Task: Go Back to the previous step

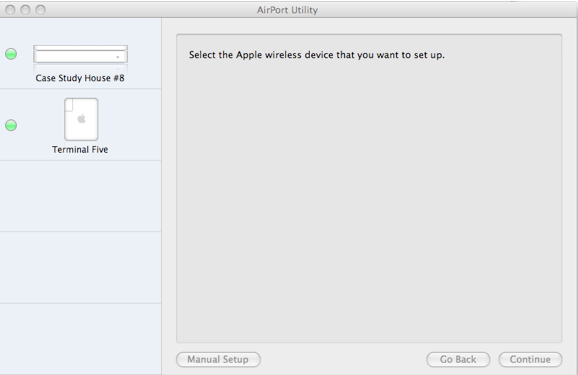Action: click(x=458, y=359)
